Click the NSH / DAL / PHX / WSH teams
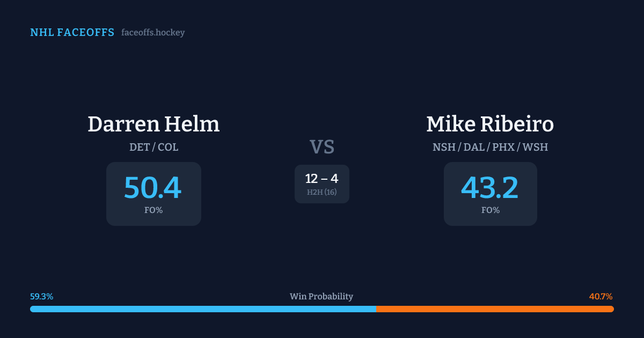This screenshot has height=338, width=644. 490,147
